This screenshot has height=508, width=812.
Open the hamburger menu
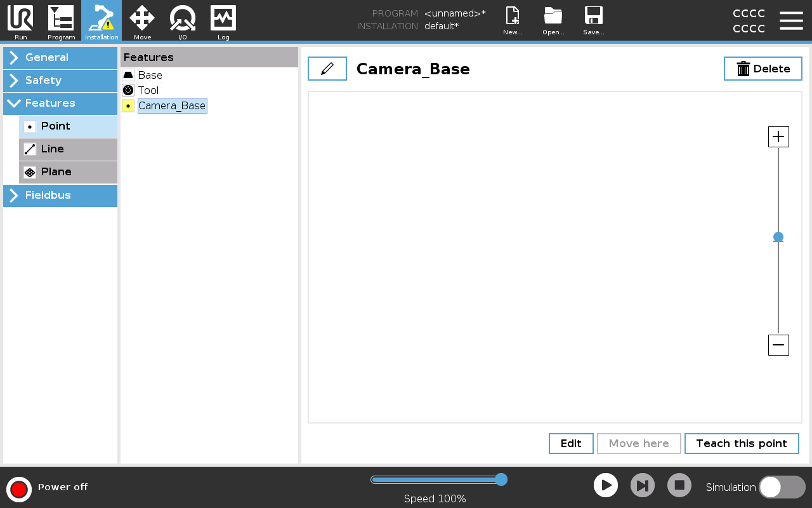(791, 20)
